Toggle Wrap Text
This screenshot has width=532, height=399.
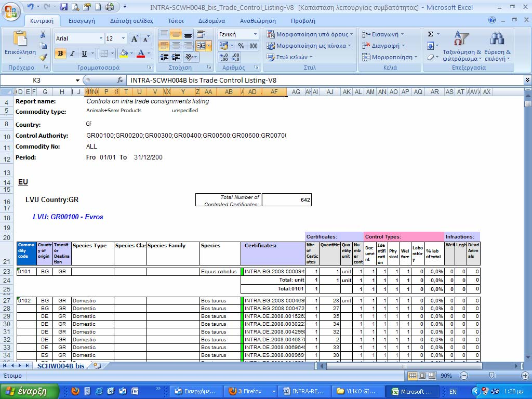[201, 34]
